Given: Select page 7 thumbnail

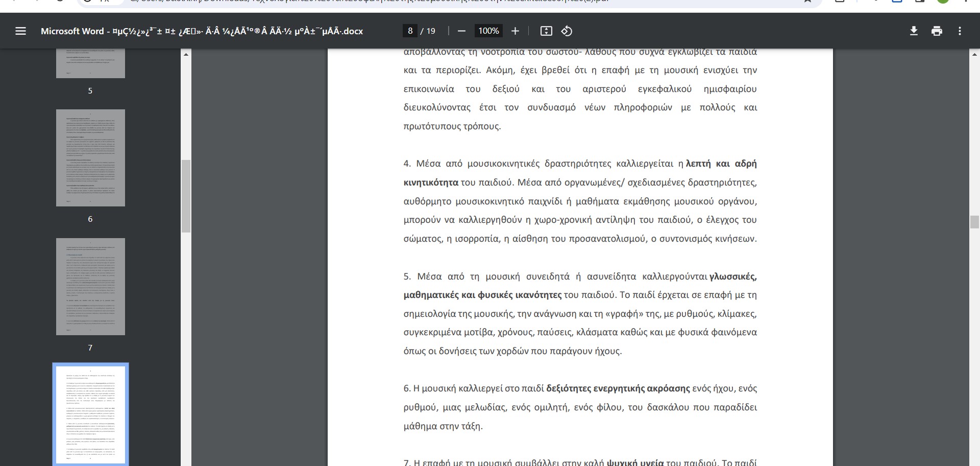Looking at the screenshot, I should point(90,287).
